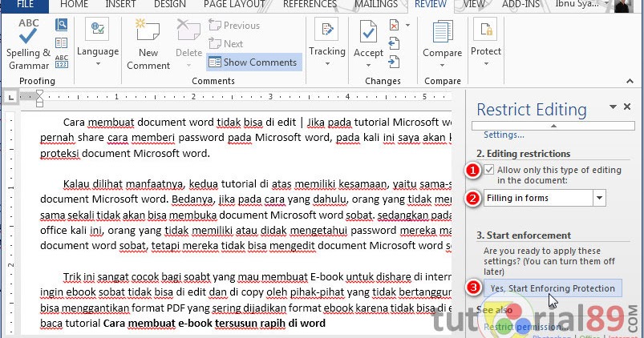
Task: Toggle Allow only this type of editing checkbox
Action: point(488,170)
